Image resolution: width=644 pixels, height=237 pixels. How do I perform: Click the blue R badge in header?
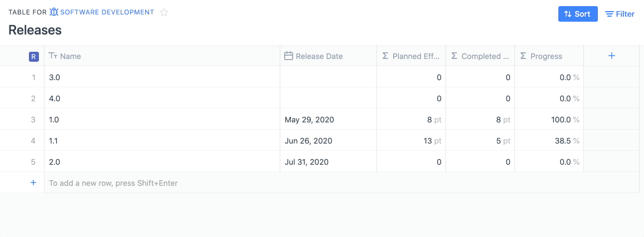[x=34, y=57]
